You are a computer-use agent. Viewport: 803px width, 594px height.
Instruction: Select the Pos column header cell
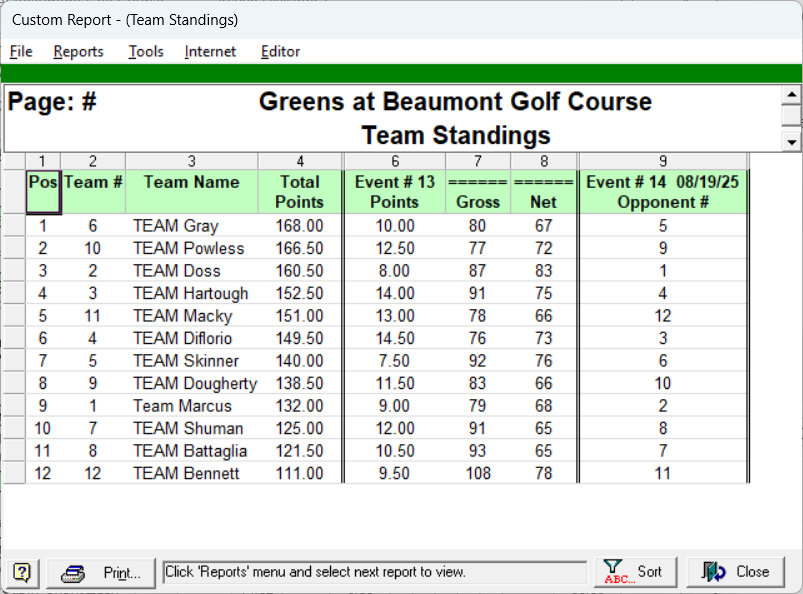43,191
